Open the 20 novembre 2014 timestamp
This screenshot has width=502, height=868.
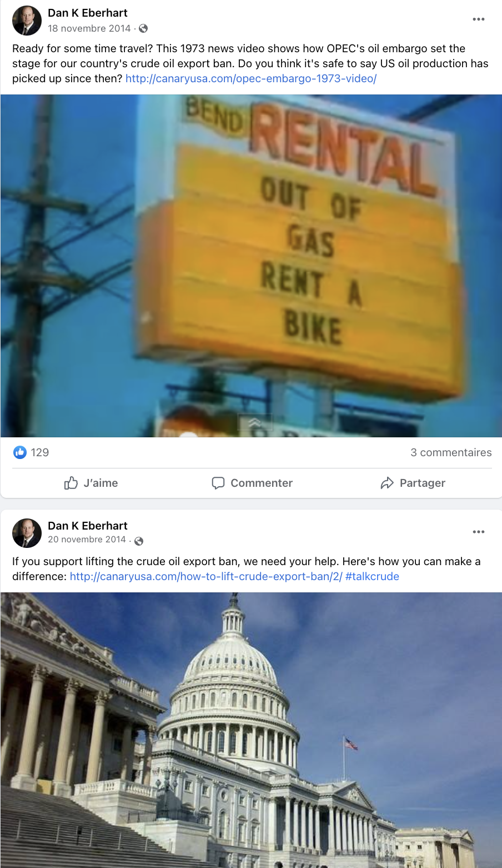[x=87, y=540]
